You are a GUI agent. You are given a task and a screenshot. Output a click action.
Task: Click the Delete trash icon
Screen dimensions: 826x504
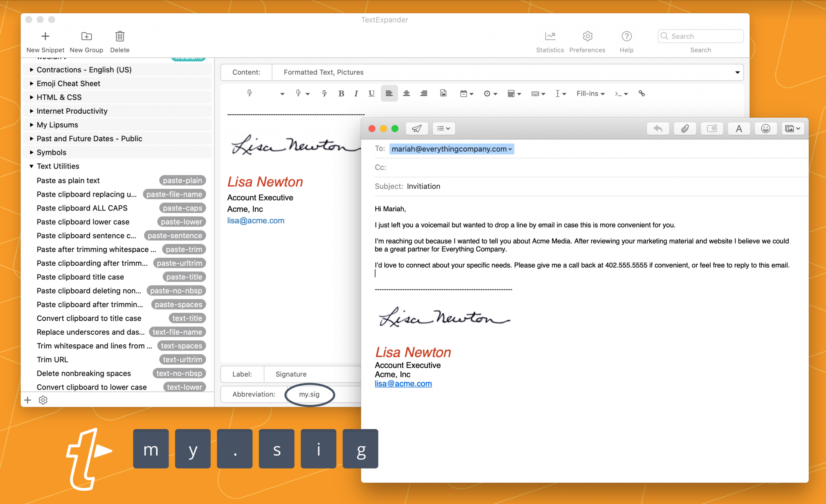pyautogui.click(x=120, y=36)
